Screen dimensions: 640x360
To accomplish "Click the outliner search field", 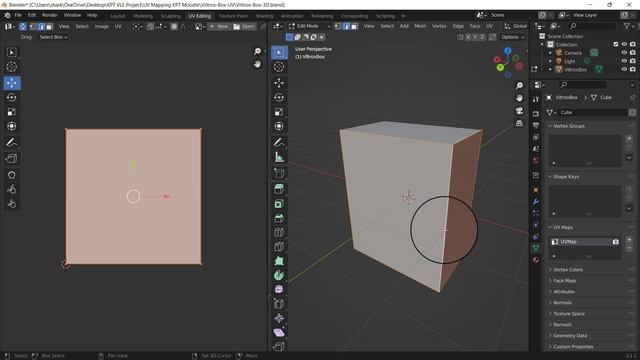I will (593, 26).
